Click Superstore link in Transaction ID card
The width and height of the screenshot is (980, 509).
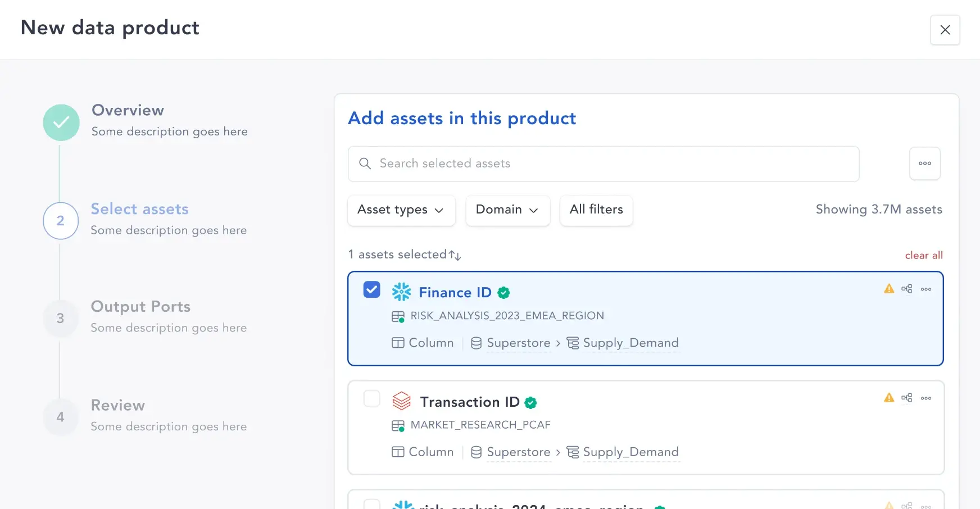519,452
